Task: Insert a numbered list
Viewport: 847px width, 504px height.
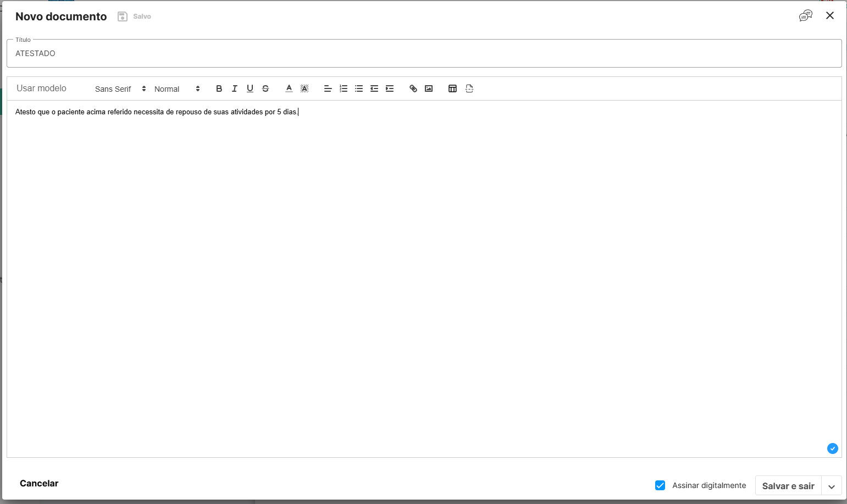Action: click(344, 88)
